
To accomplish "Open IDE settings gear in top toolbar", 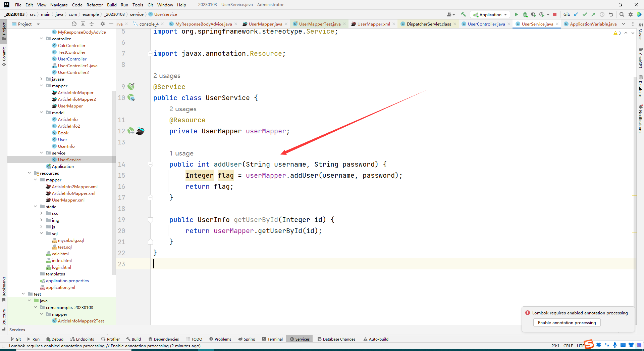I will click(x=631, y=14).
